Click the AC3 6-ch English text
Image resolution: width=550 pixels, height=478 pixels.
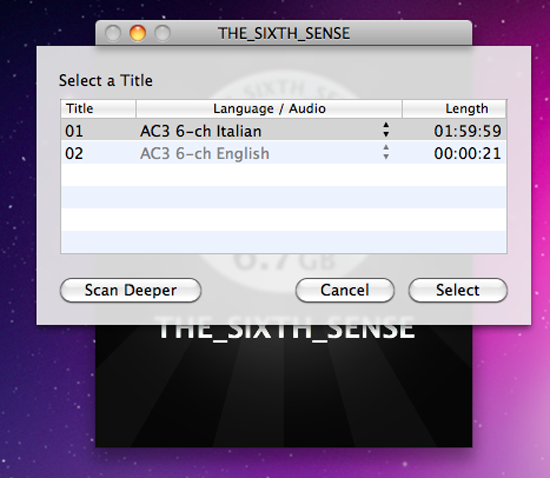[x=204, y=154]
